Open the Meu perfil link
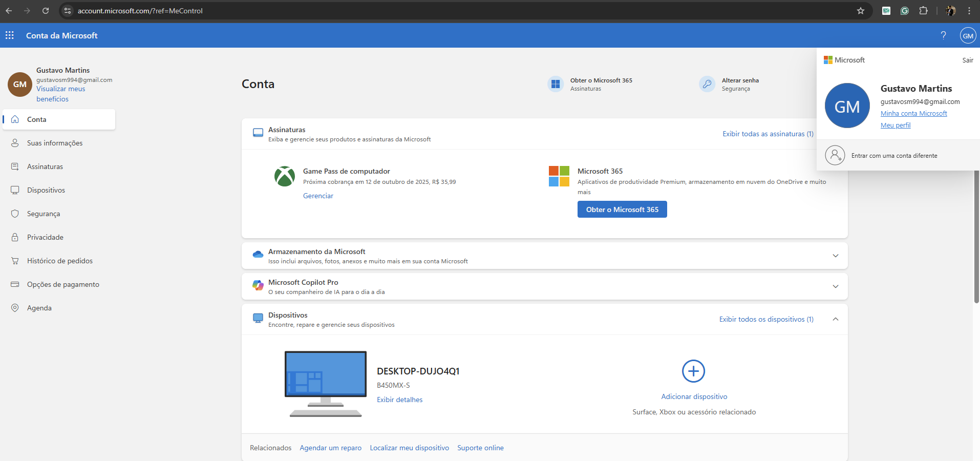 (896, 125)
